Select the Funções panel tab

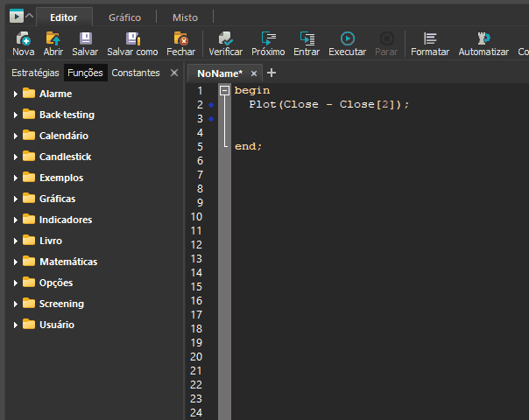[x=85, y=73]
